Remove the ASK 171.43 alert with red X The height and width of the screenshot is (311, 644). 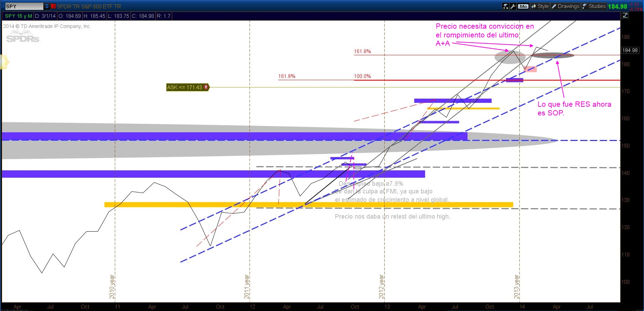click(206, 87)
